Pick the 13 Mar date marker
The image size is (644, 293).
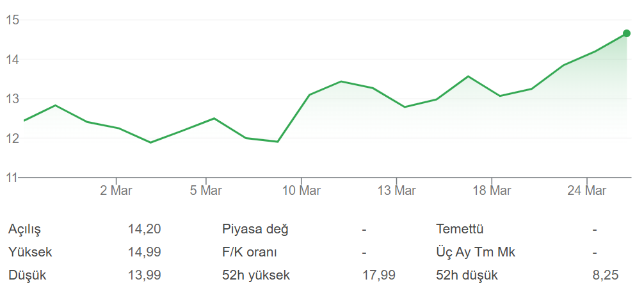click(x=396, y=190)
